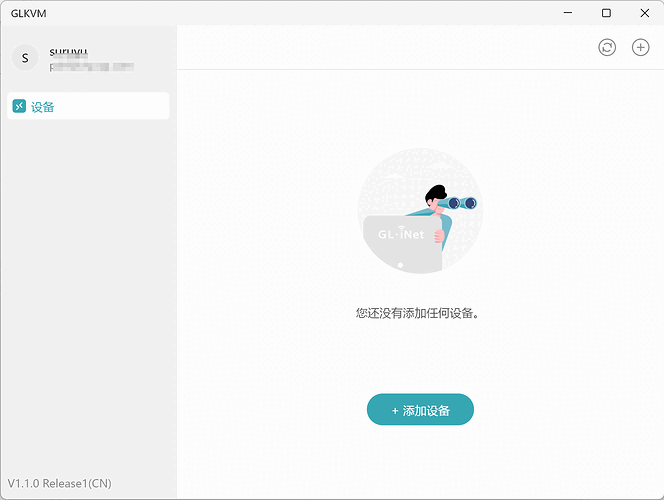664x500 pixels.
Task: Maximize the GLKVM window
Action: 606,13
